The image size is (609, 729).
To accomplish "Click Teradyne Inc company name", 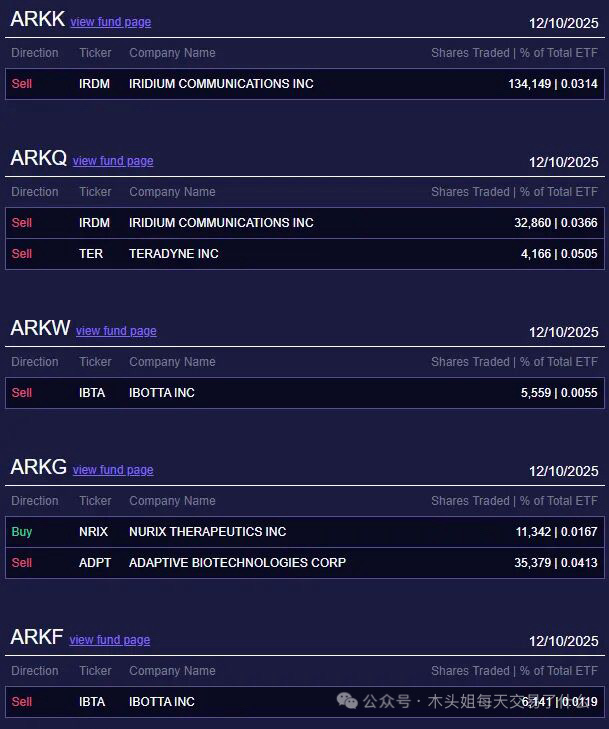I will tap(174, 254).
